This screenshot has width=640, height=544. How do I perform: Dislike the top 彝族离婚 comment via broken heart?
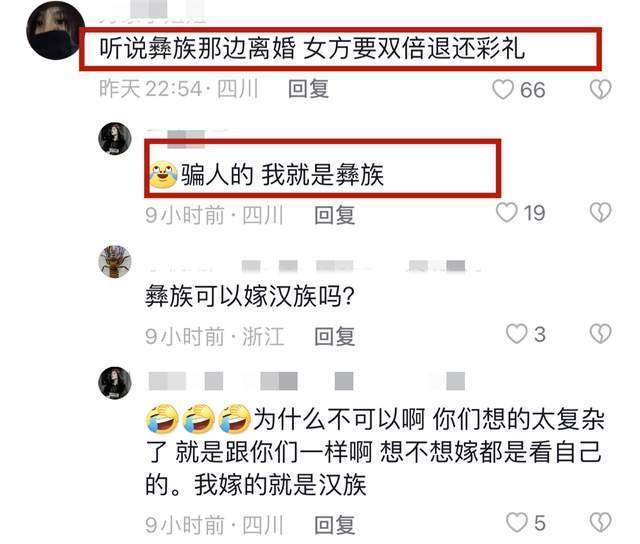pos(600,89)
